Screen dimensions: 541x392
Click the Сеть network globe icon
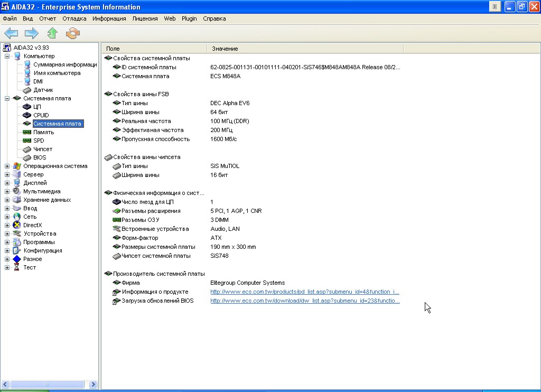[17, 217]
